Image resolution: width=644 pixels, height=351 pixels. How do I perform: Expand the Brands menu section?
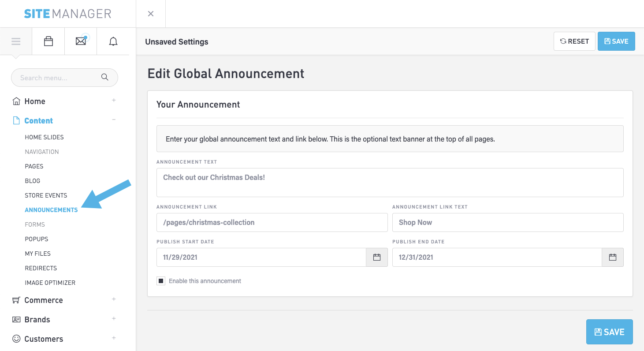pos(114,319)
